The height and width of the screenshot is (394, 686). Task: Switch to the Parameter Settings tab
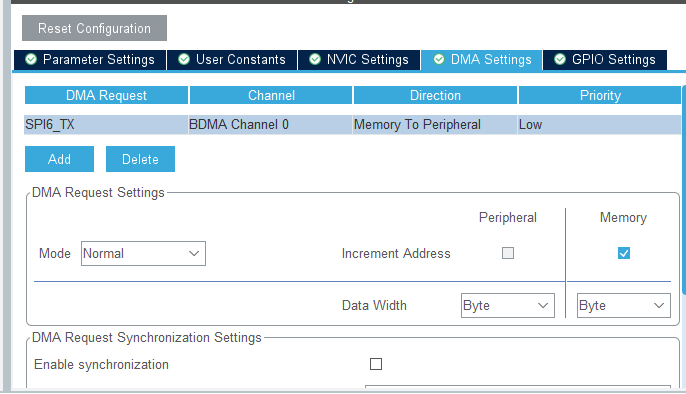(90, 59)
